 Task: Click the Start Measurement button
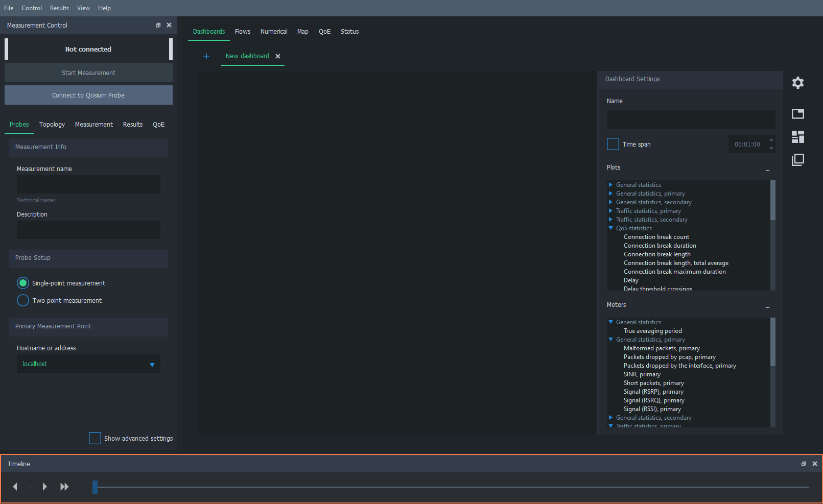(88, 73)
